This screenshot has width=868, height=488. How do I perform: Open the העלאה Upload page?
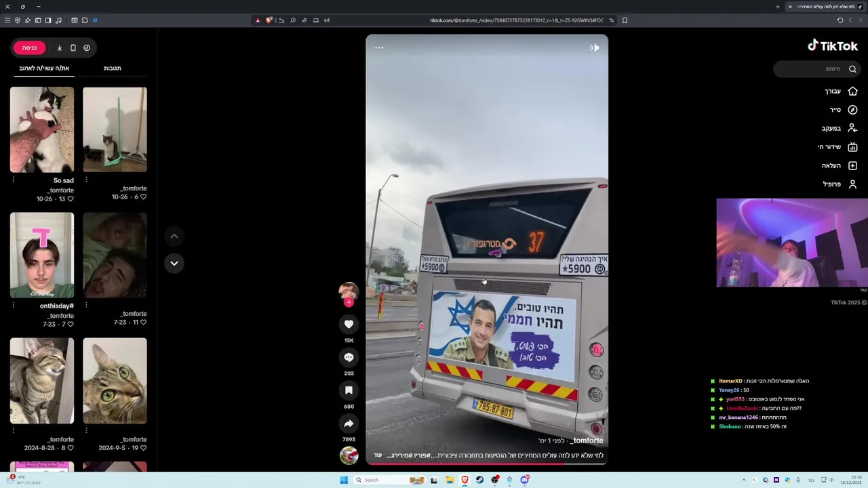(839, 165)
